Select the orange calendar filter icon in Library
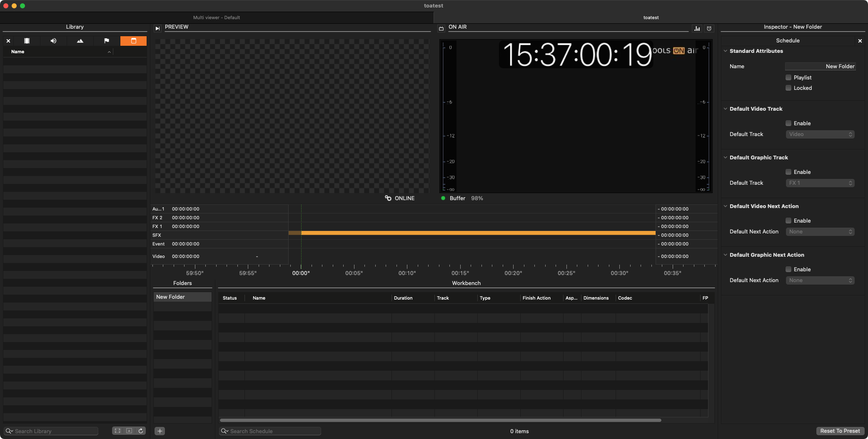868x439 pixels. click(x=133, y=41)
